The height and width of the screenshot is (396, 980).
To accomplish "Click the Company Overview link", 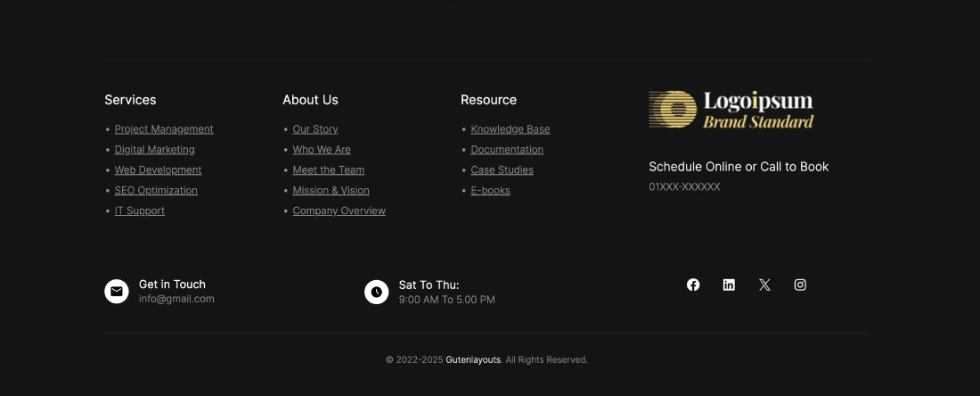I will (339, 211).
